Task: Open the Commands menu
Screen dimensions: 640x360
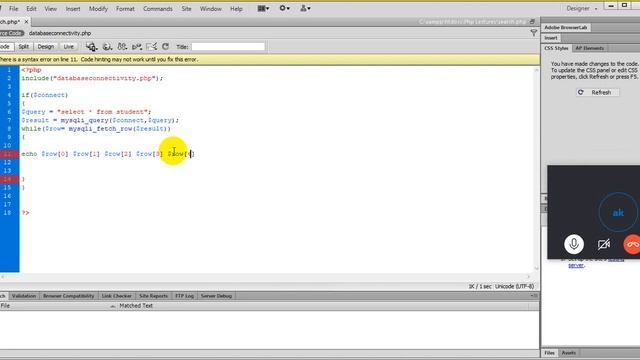Action: pos(158,9)
